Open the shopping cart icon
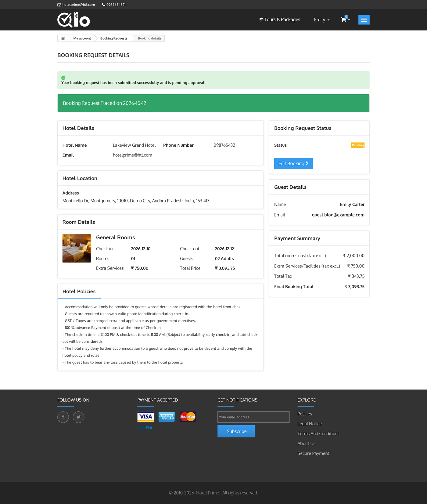 (344, 20)
